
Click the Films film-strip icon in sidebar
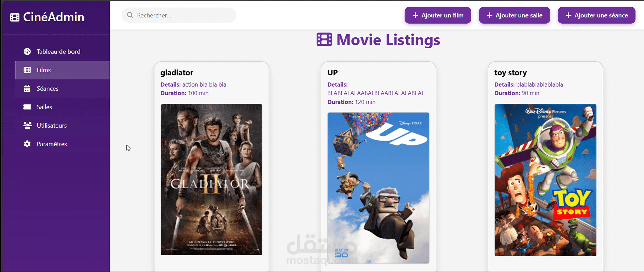click(x=27, y=70)
